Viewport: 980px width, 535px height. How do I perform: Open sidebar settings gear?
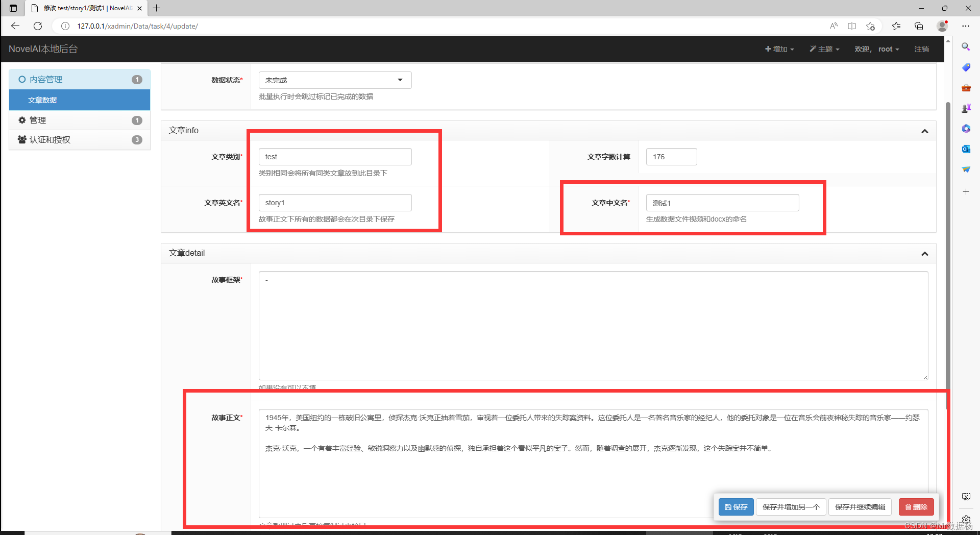(966, 519)
